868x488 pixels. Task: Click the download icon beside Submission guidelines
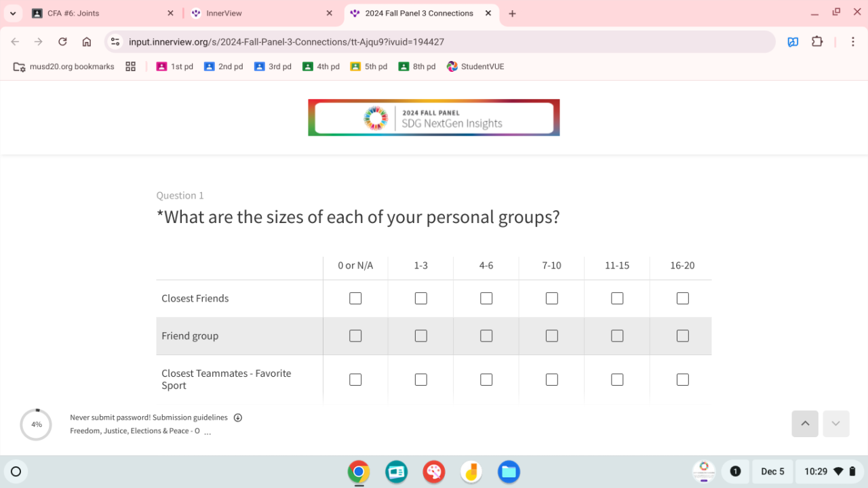(238, 418)
